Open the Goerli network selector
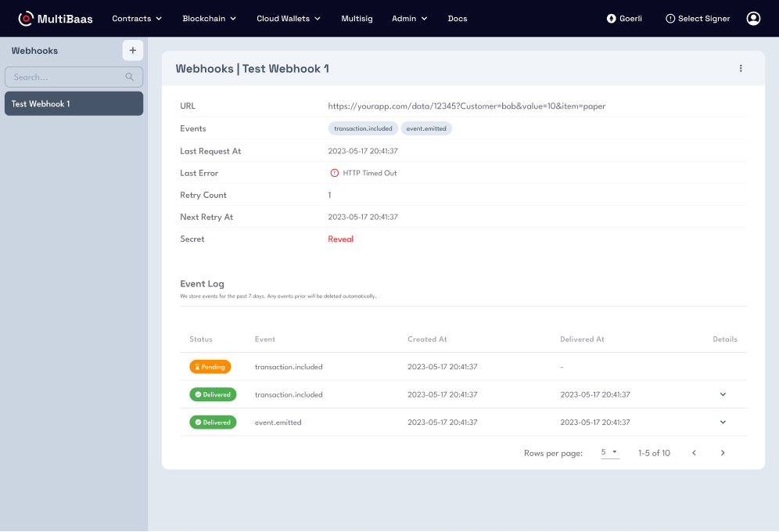 point(624,18)
